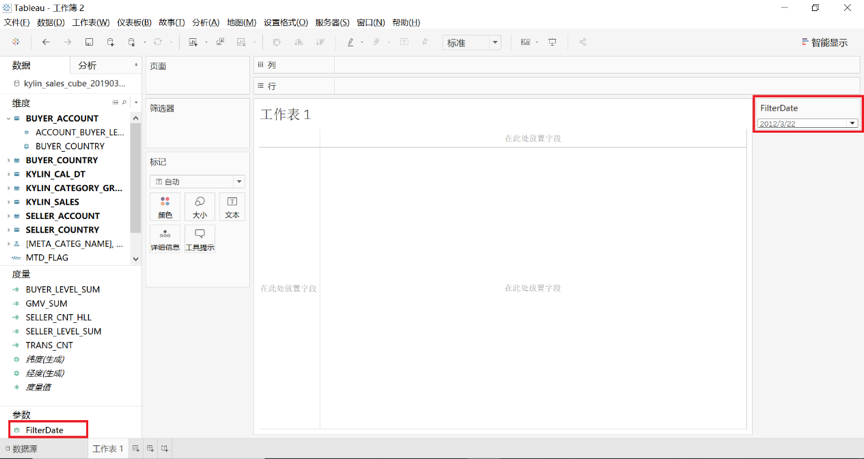This screenshot has height=459, width=864.
Task: Expand the SELLER_COUNTRY folder
Action: (9, 230)
